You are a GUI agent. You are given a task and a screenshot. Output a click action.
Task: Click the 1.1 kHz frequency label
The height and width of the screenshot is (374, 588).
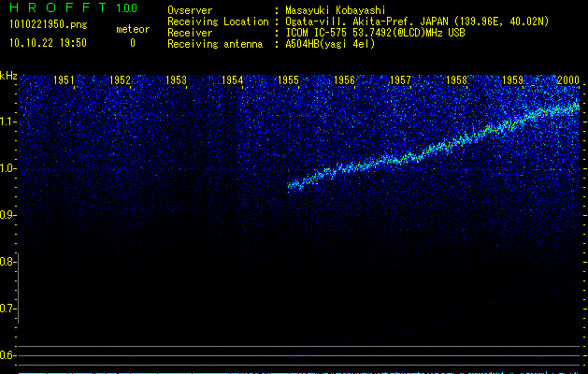click(8, 122)
